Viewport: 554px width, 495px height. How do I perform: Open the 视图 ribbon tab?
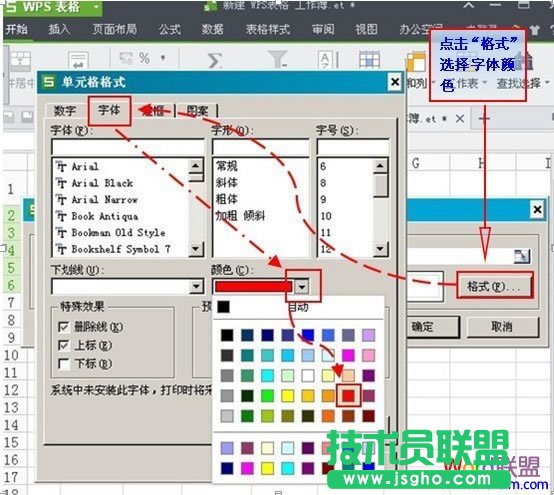click(x=366, y=29)
